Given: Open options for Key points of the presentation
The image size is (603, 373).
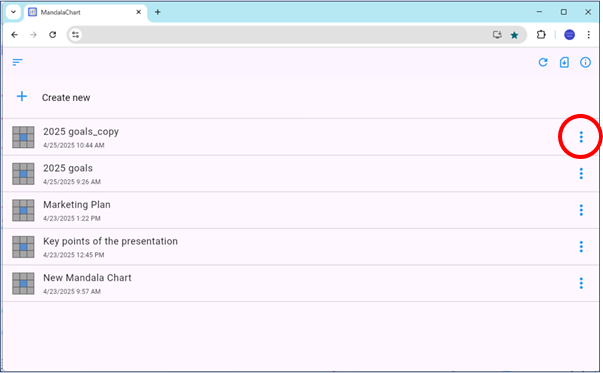Looking at the screenshot, I should (x=581, y=246).
